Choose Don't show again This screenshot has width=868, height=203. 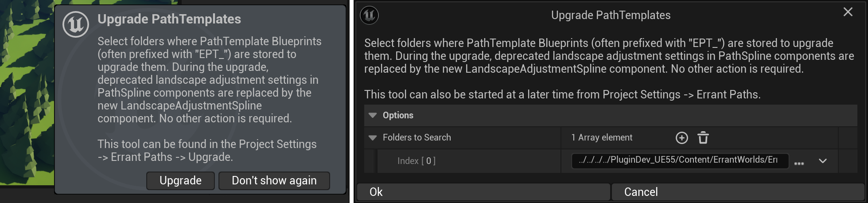click(x=274, y=181)
